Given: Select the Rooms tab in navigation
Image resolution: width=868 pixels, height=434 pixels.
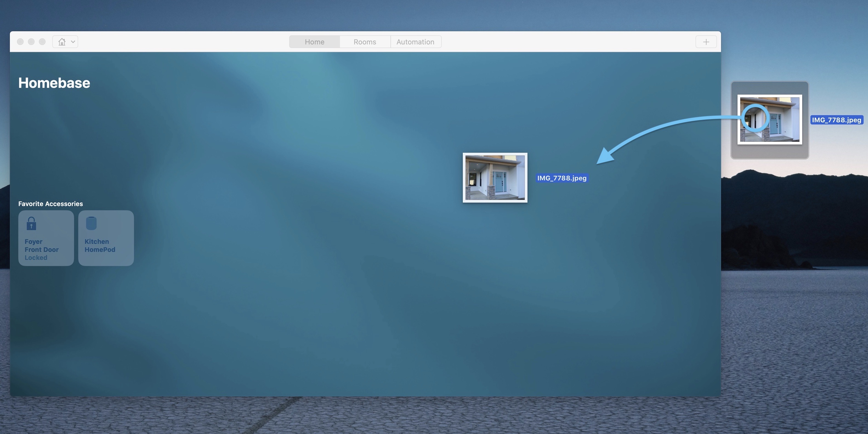Looking at the screenshot, I should 365,41.
